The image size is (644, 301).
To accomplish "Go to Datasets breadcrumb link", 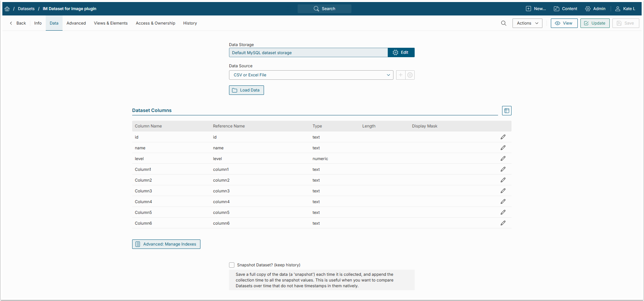I will pos(26,9).
